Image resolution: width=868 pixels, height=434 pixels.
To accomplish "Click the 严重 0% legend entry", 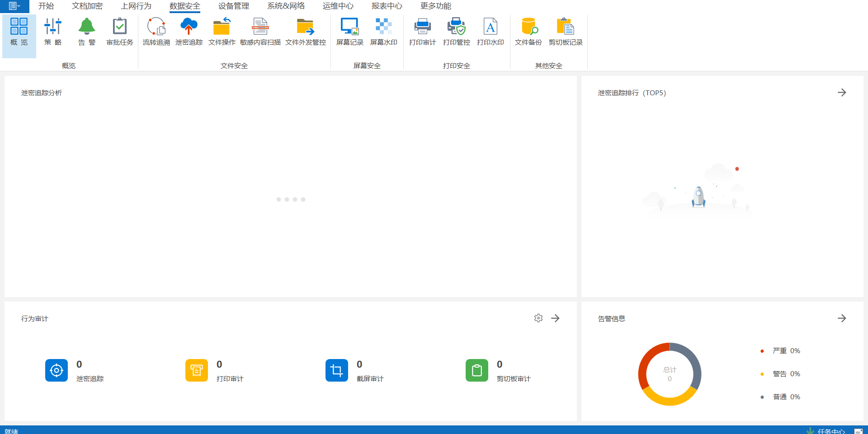I will [781, 351].
